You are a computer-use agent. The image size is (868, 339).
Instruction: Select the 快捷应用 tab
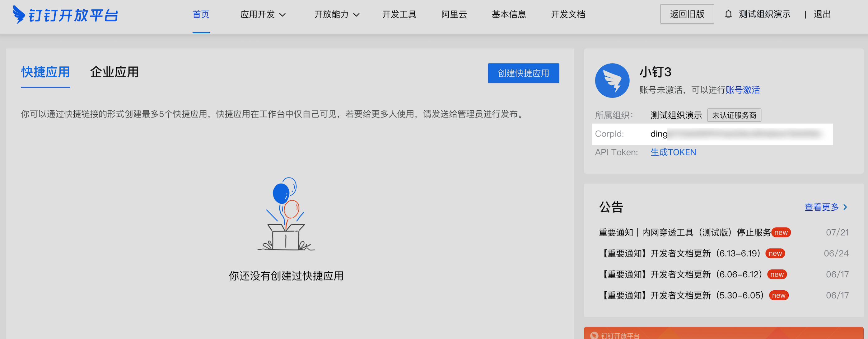pyautogui.click(x=45, y=72)
